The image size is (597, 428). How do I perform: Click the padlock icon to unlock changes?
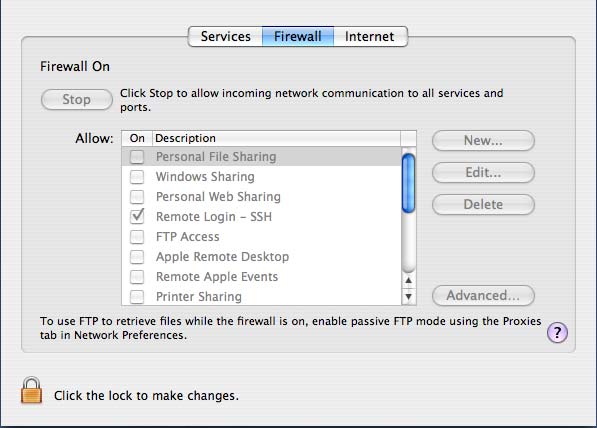point(31,390)
